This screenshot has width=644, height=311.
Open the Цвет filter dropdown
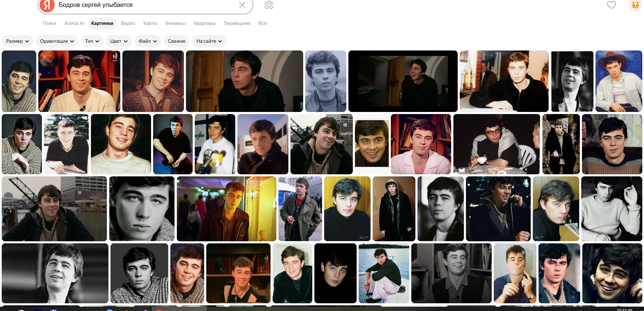point(119,41)
